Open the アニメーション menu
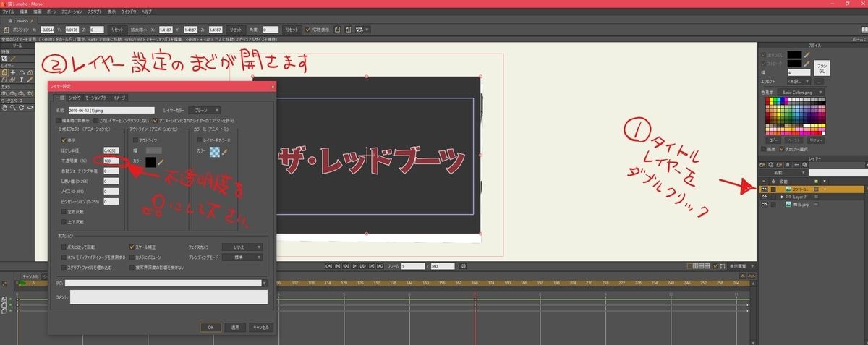 coord(72,12)
